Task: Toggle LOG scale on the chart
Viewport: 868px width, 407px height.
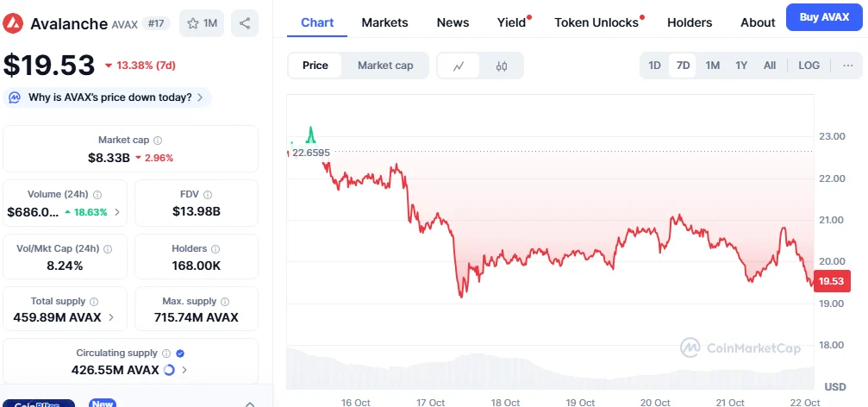Action: point(809,66)
